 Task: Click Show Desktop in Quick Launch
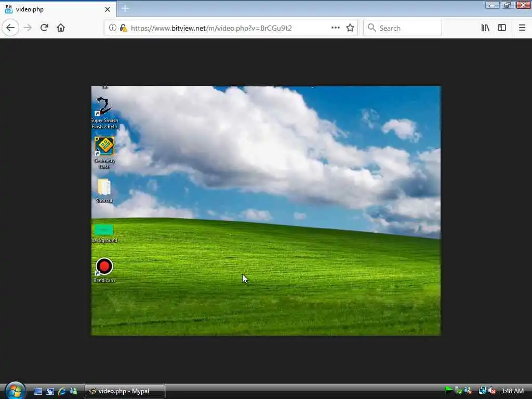pos(38,391)
